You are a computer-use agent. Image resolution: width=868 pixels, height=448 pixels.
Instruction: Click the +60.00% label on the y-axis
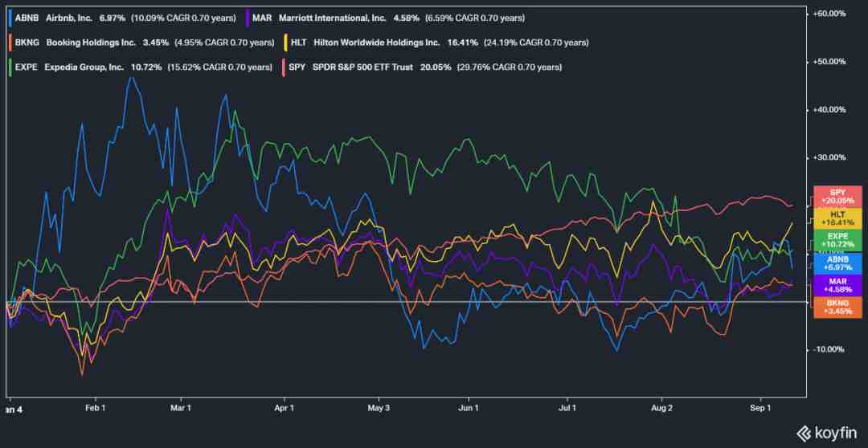click(829, 14)
